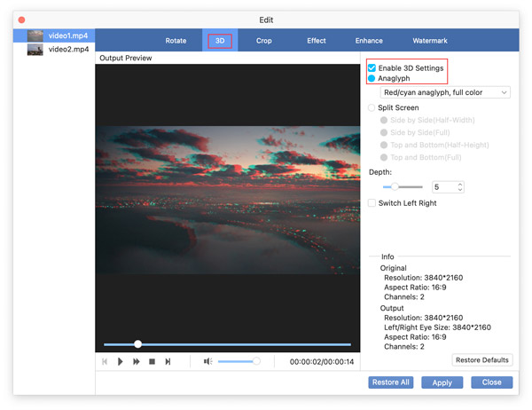532x410 pixels.
Task: Click the Apply button
Action: pyautogui.click(x=442, y=382)
